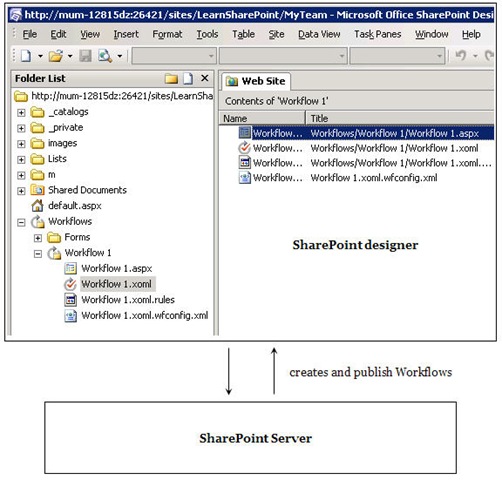Select Workflow 1.xoml.rules file in tree
The width and height of the screenshot is (502, 480).
pyautogui.click(x=128, y=300)
